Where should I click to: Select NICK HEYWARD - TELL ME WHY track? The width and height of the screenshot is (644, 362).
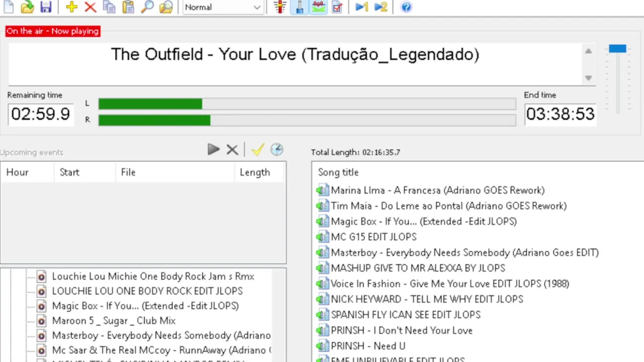(427, 299)
